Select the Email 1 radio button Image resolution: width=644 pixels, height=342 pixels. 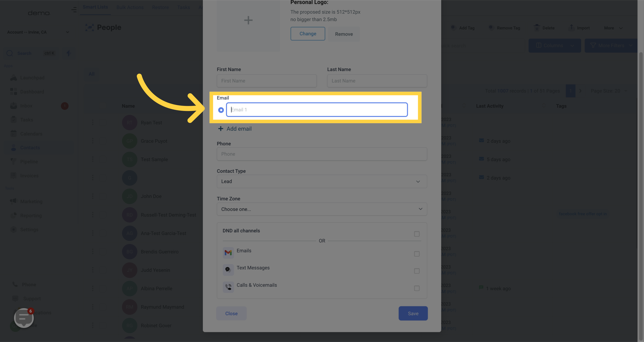(x=221, y=110)
